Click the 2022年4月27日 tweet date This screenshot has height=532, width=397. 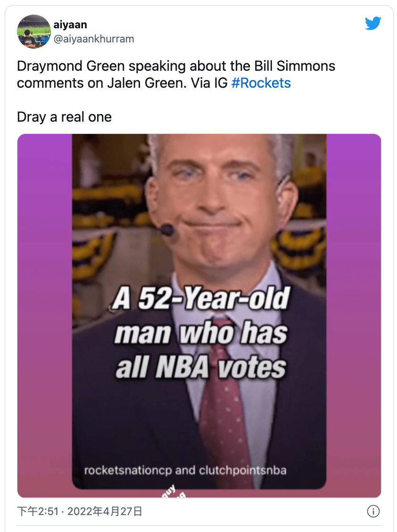pos(105,512)
